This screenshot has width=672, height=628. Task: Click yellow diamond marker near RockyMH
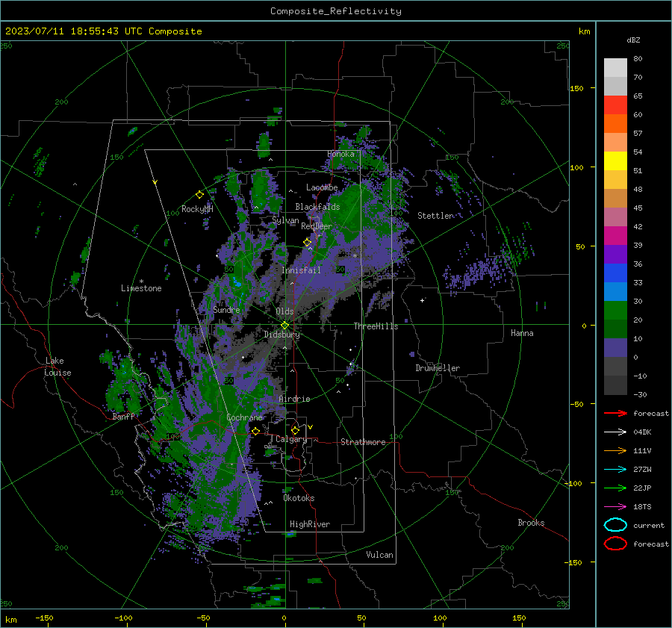click(x=199, y=195)
